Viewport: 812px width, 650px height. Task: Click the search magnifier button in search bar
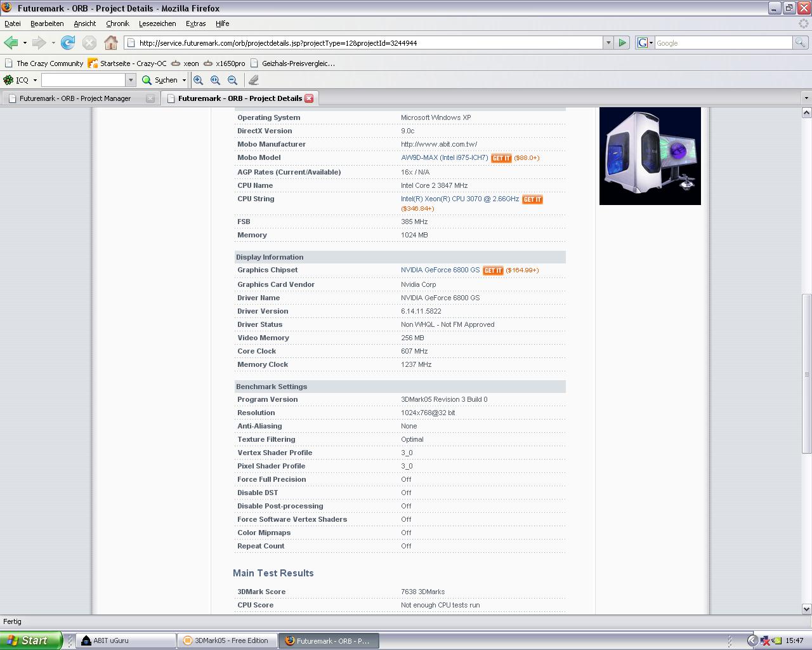800,43
